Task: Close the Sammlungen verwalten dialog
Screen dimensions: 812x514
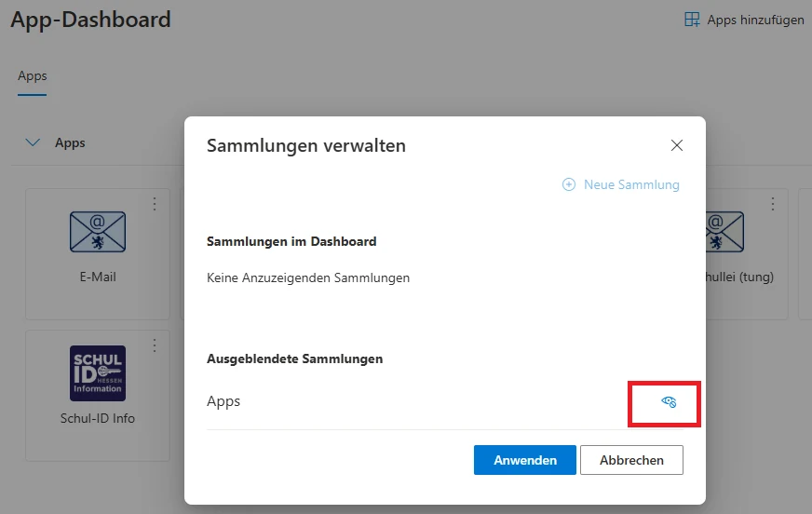Action: pos(676,145)
